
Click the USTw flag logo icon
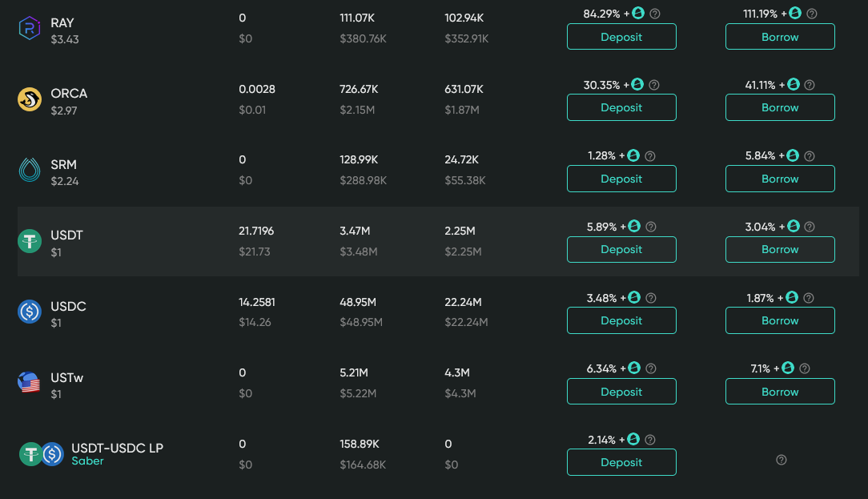tap(30, 383)
